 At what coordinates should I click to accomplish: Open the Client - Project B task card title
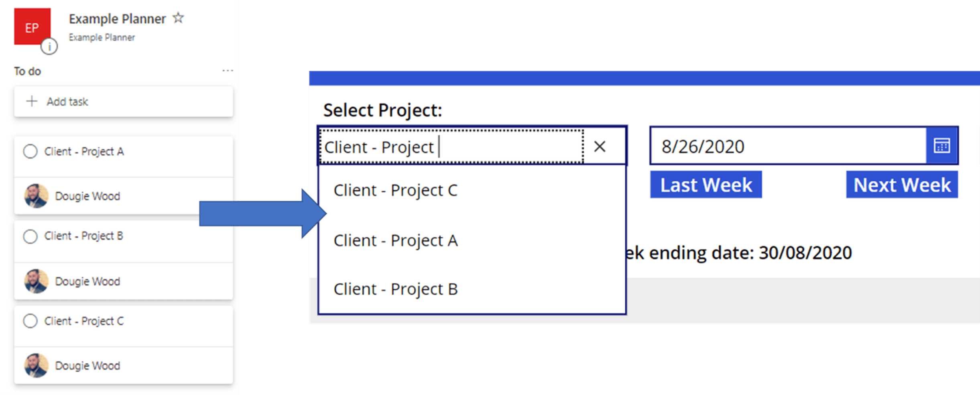[84, 236]
